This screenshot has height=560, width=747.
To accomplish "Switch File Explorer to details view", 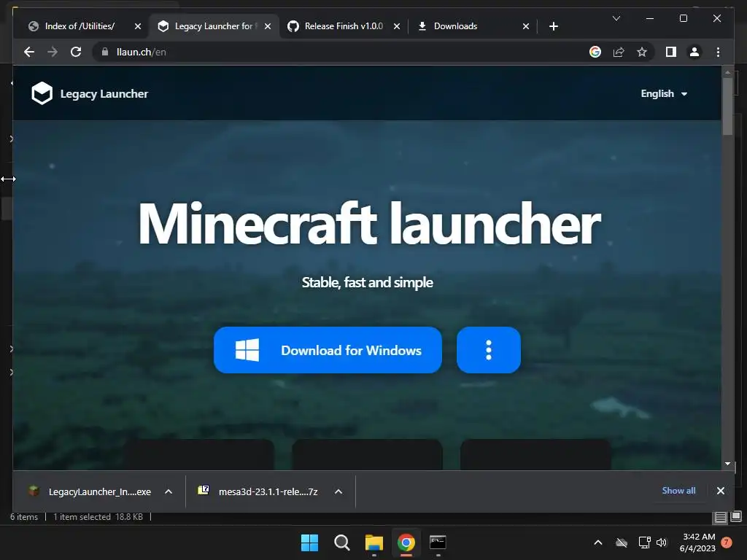I will [x=720, y=517].
